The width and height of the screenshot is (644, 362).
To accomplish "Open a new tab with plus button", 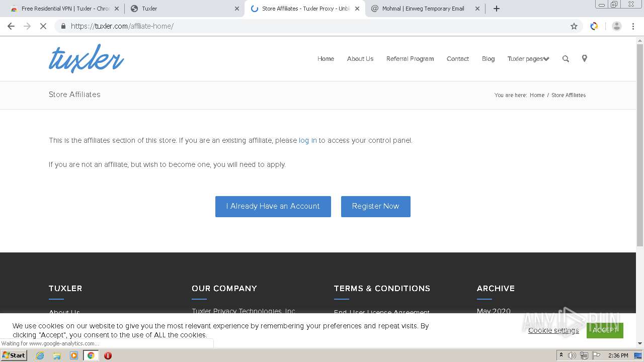I will pyautogui.click(x=497, y=9).
